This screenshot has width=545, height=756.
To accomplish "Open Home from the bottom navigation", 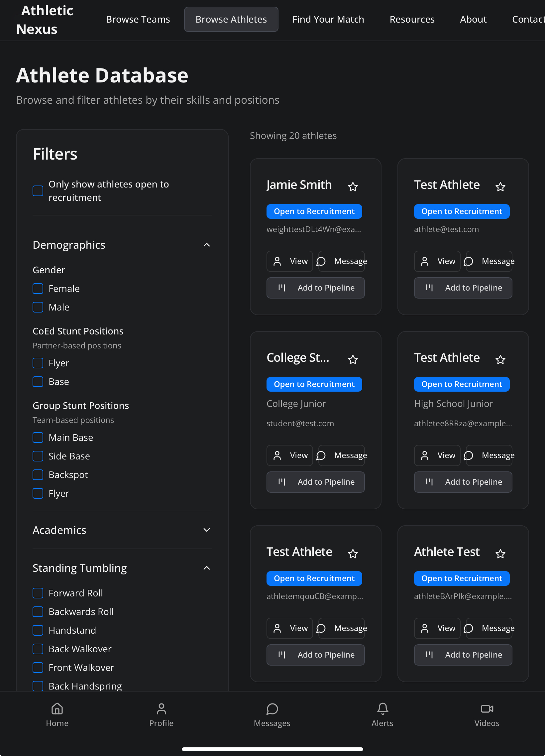I will (x=57, y=715).
